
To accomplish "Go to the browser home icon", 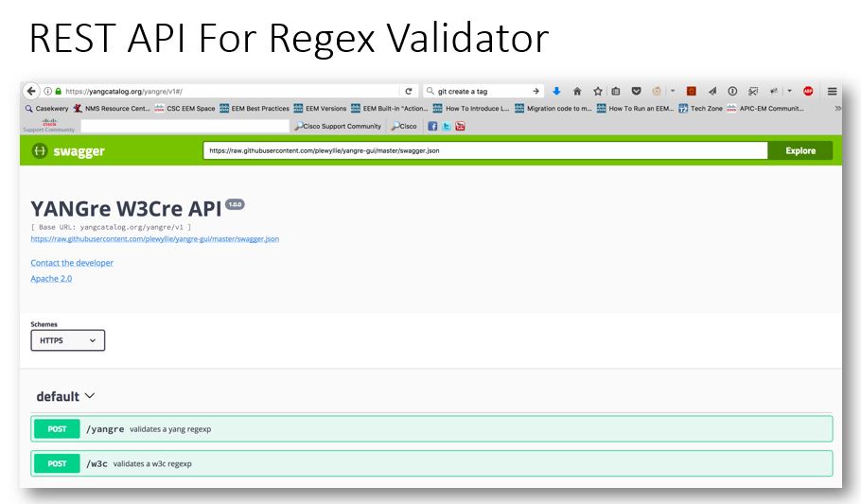I will 577,91.
